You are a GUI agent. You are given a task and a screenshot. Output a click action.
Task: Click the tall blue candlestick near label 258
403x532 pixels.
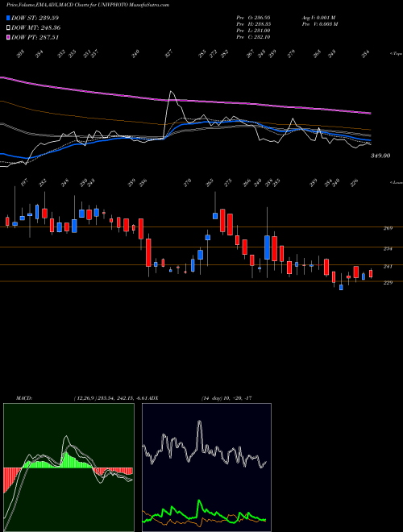click(x=268, y=247)
